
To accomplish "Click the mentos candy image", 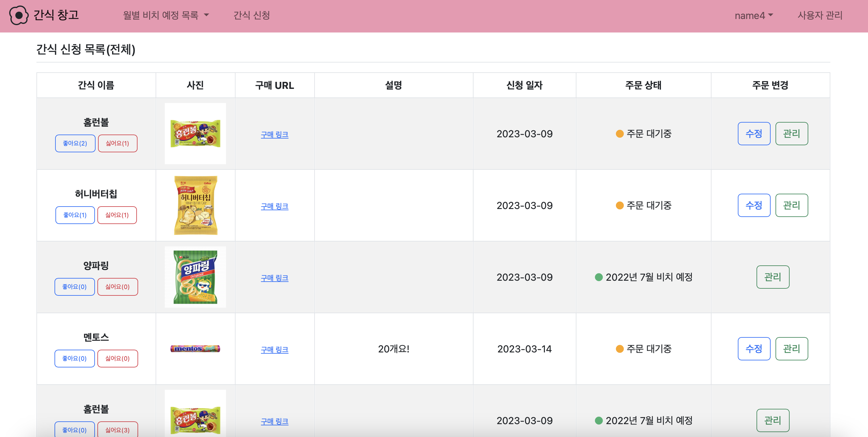I will click(195, 349).
